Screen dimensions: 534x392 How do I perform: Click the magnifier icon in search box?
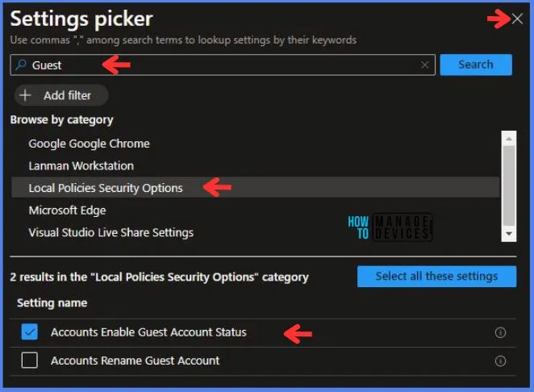click(21, 65)
